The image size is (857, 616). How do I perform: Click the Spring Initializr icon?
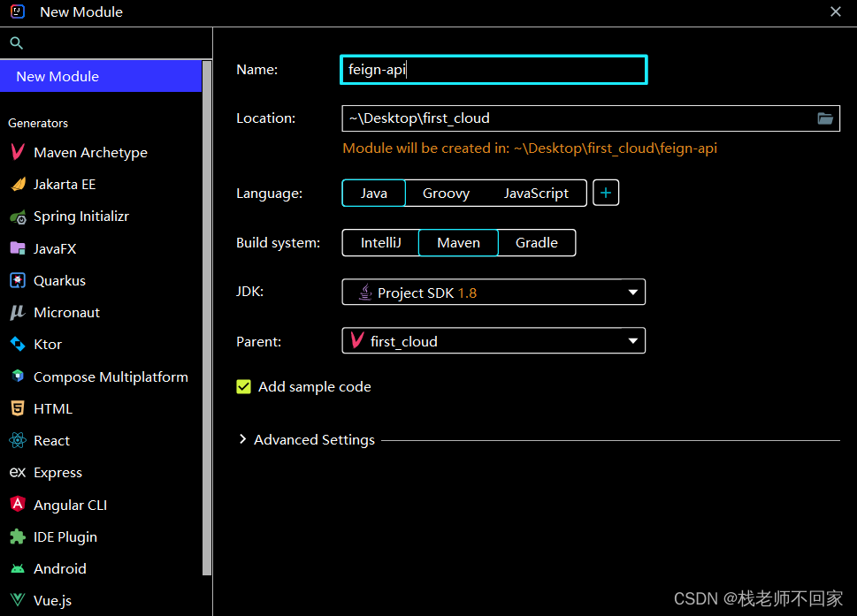tap(18, 217)
